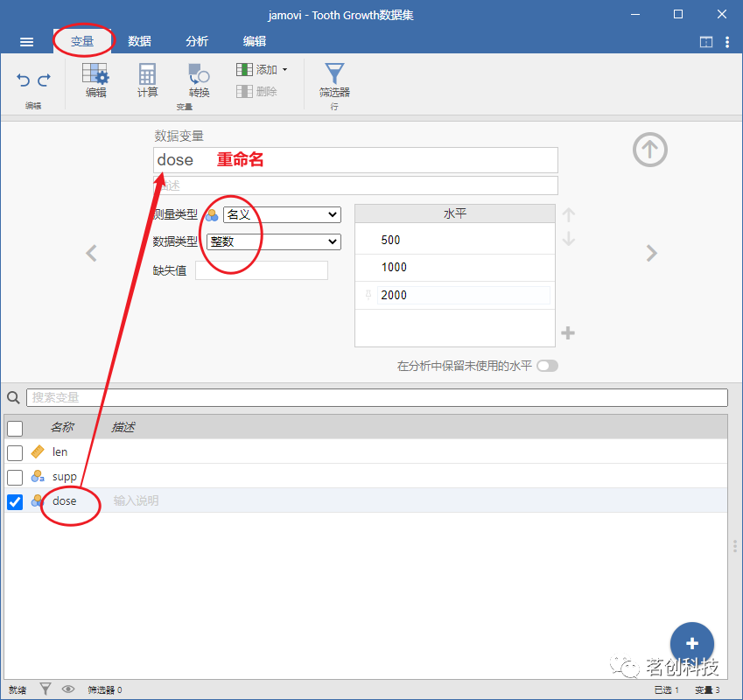Select the supp variable row
This screenshot has width=743, height=700.
(366, 477)
